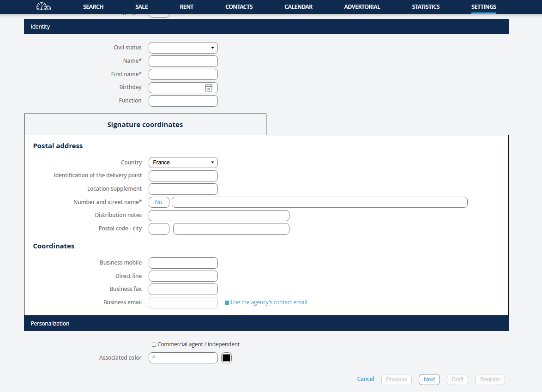Click the Cancel link

[x=366, y=379]
